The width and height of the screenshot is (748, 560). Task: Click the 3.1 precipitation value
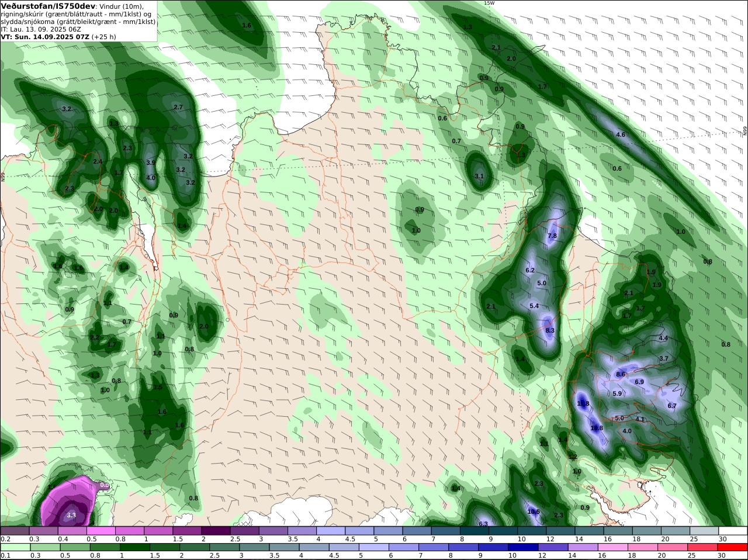tap(479, 176)
